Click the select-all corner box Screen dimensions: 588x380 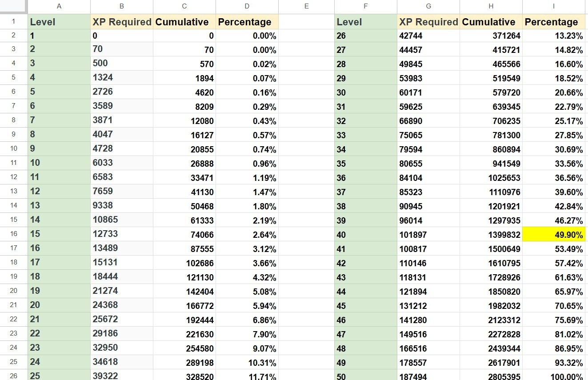click(13, 7)
